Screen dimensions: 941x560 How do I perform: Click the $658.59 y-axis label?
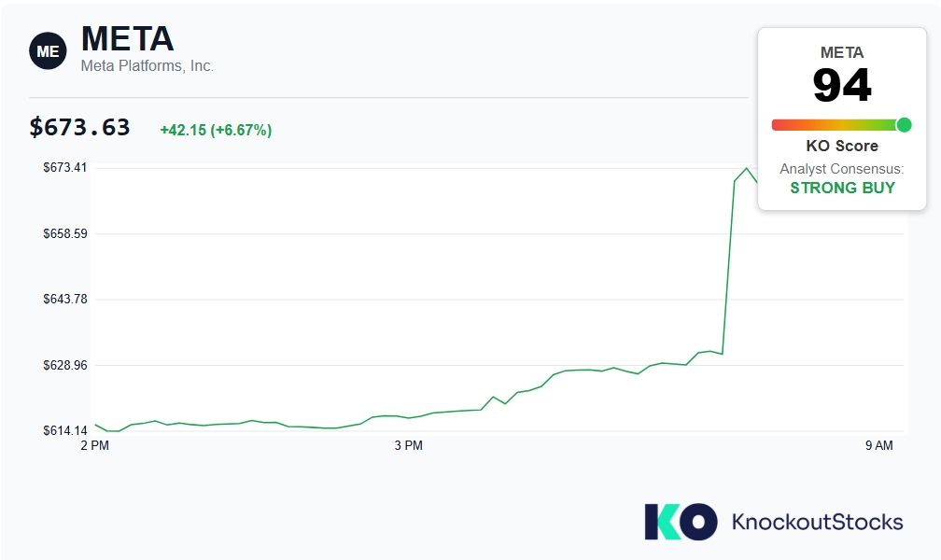click(64, 233)
